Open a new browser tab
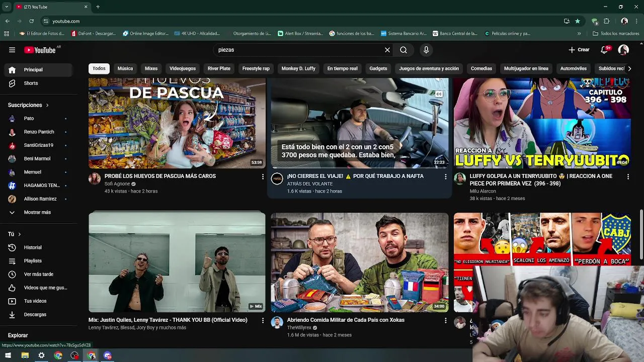The height and width of the screenshot is (362, 644). (x=98, y=7)
